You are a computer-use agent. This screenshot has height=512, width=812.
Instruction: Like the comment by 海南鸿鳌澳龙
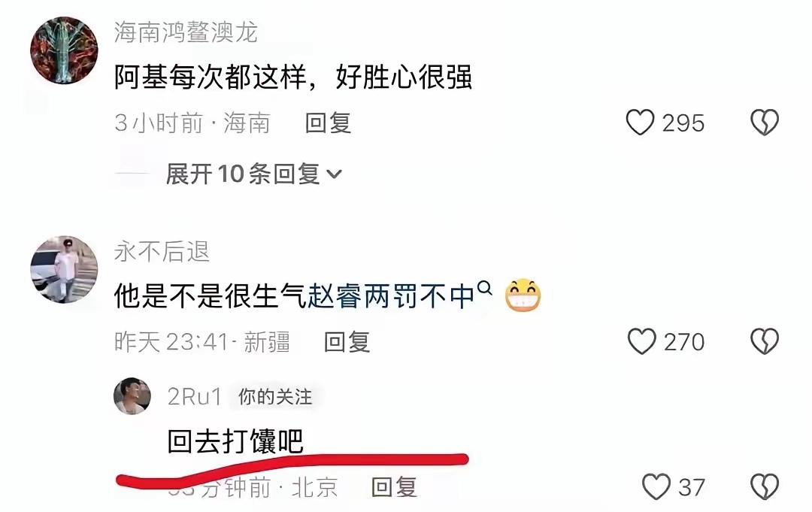coord(641,123)
